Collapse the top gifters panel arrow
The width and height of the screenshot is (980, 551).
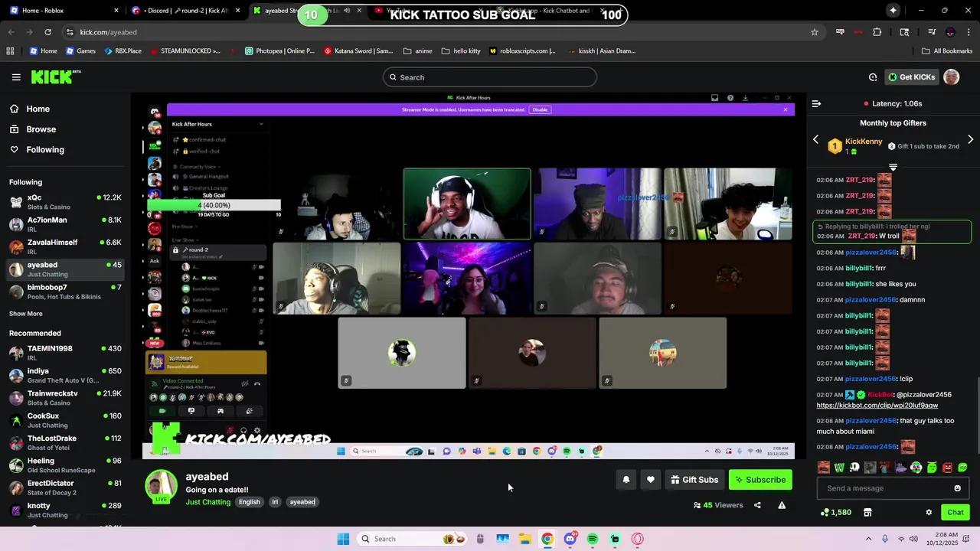click(x=893, y=167)
